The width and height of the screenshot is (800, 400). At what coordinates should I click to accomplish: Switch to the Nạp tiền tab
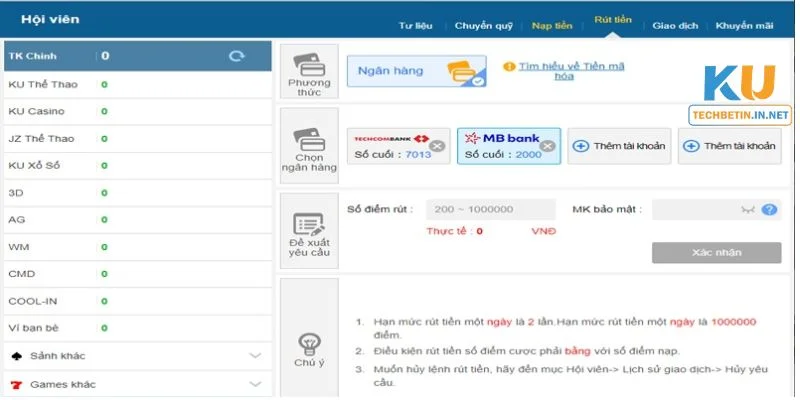pyautogui.click(x=552, y=26)
